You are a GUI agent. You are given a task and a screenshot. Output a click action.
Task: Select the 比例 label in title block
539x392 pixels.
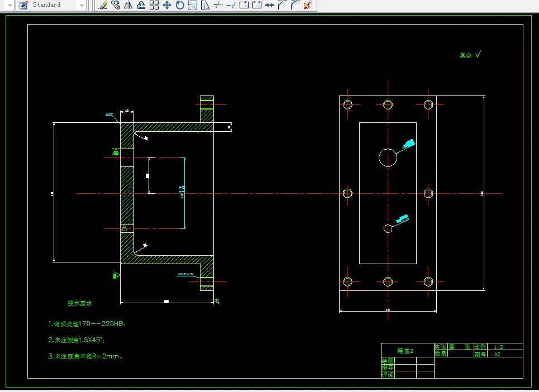[480, 347]
